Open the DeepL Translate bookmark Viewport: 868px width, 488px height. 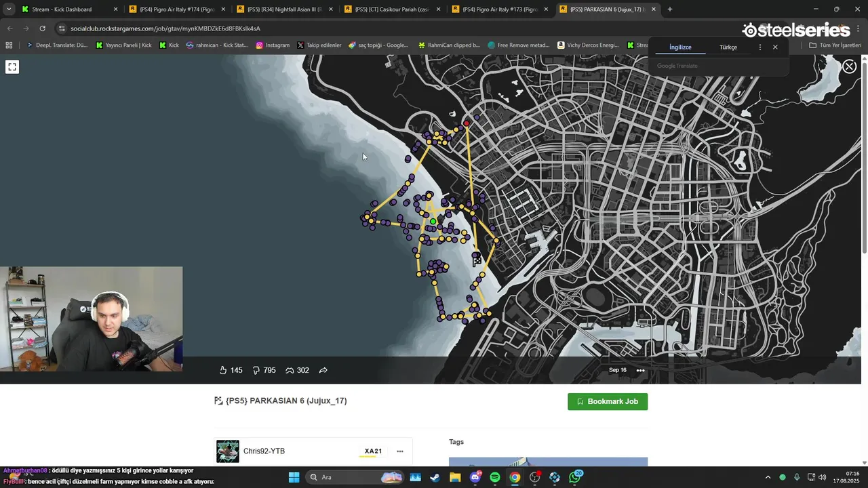coord(57,45)
